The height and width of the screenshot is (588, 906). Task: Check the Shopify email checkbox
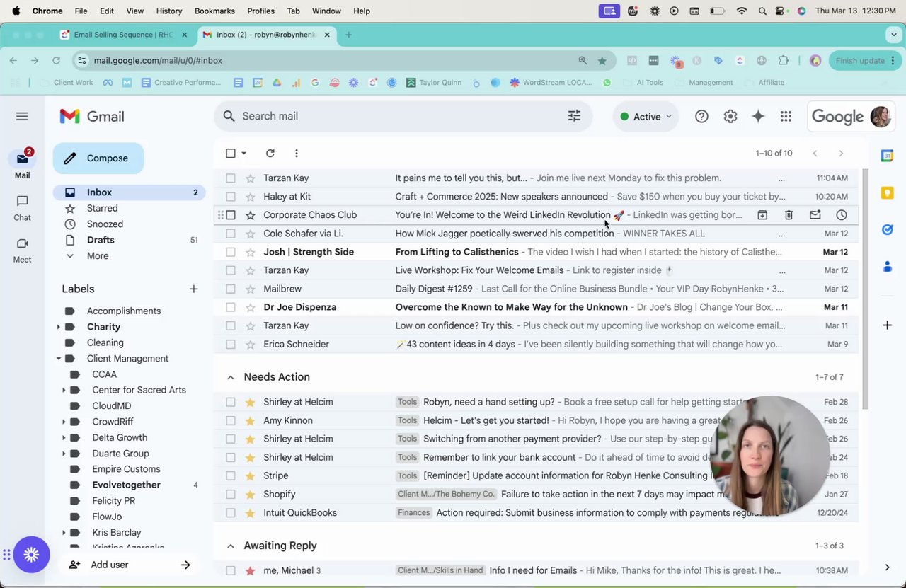point(231,494)
